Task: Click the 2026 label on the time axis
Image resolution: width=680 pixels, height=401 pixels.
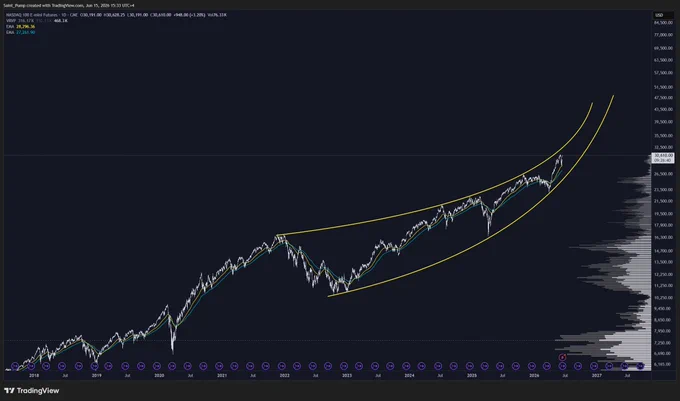Action: pos(534,375)
